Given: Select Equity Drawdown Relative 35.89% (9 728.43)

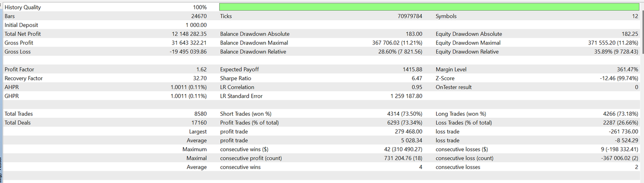Looking at the screenshot, I should 617,52.
